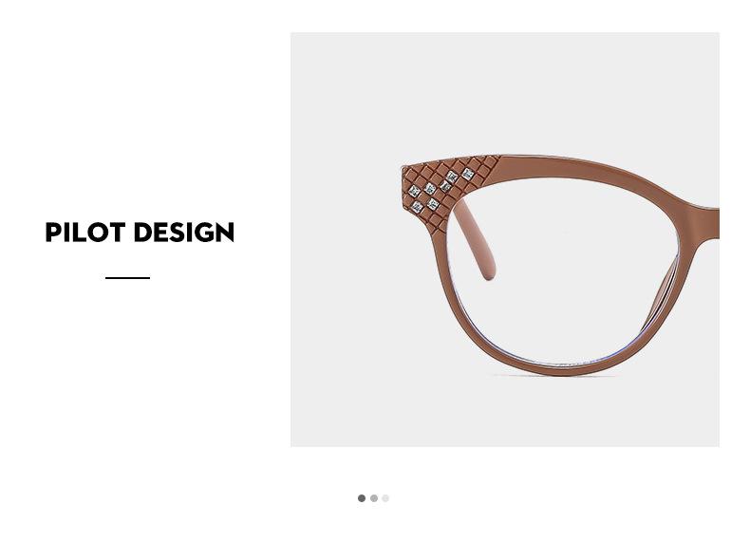The width and height of the screenshot is (750, 560).
Task: Jump to the third lightest carousel dot
Action: pyautogui.click(x=385, y=498)
